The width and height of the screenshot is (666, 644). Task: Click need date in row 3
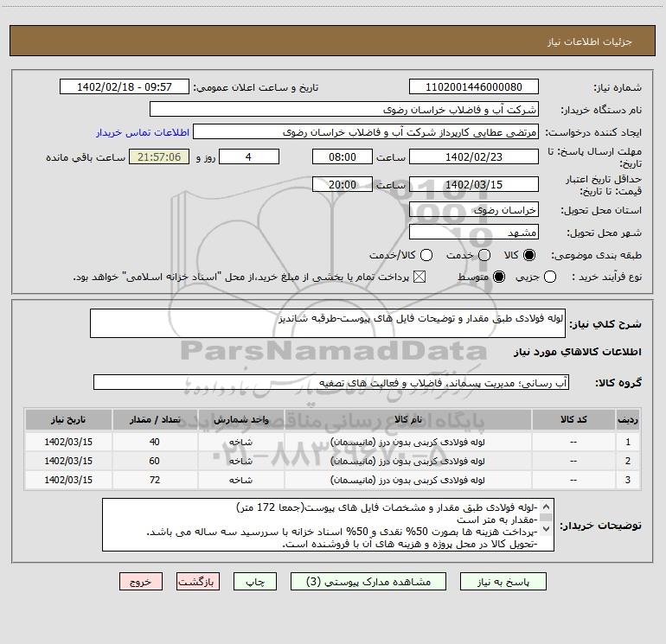pyautogui.click(x=68, y=480)
